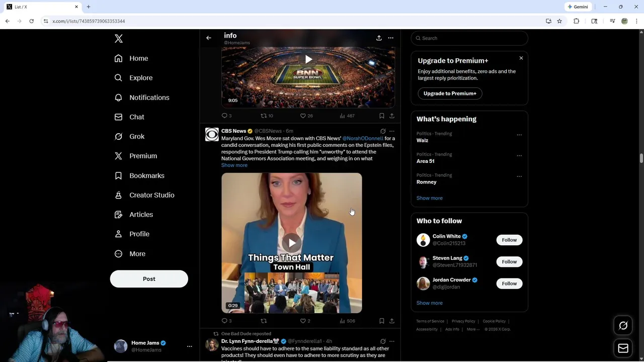Open Bookmarks page

(139, 175)
